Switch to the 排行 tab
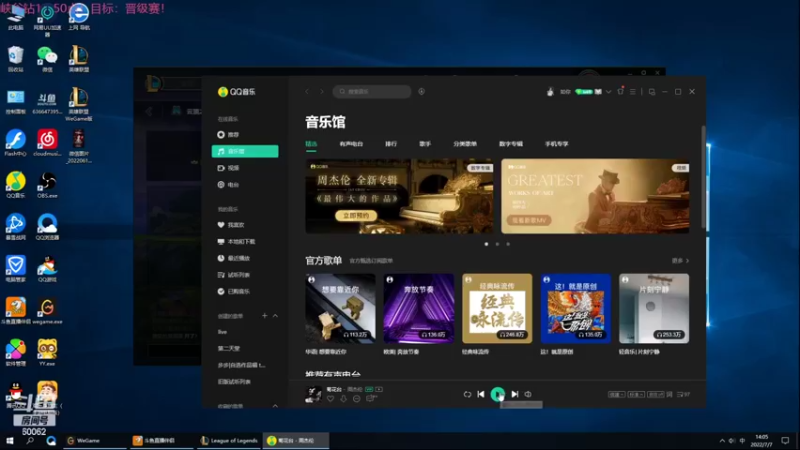 391,144
